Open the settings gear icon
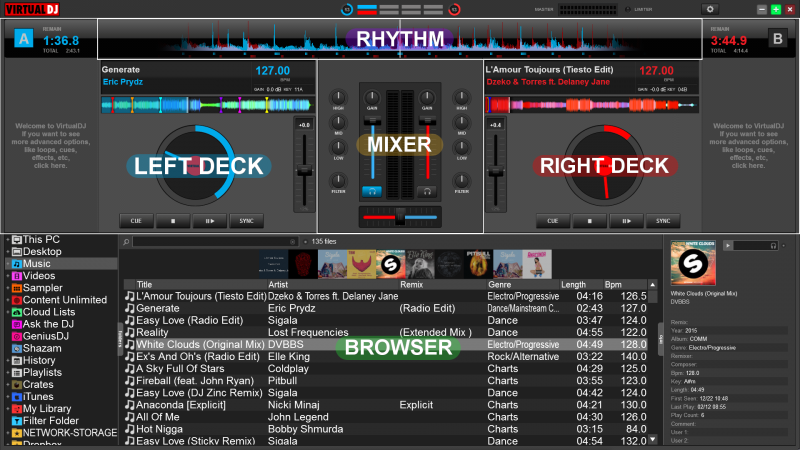 pos(710,9)
